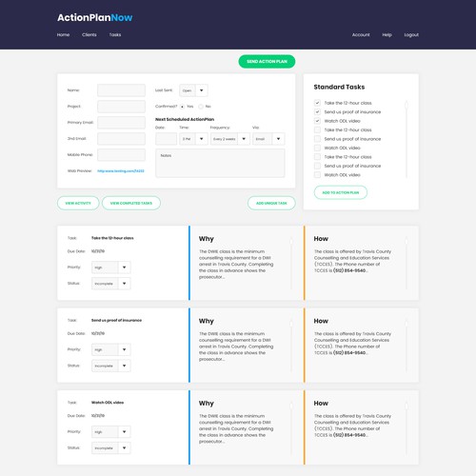Viewport: 476px width, 476px height.
Task: Click Why scrollbar in Take the 12-hour class card
Action: click(291, 264)
